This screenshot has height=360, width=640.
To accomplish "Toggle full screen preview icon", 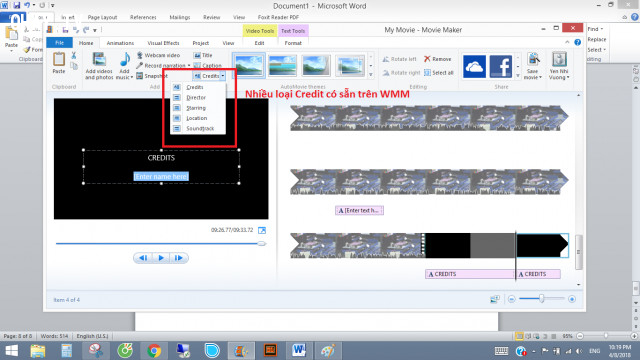I will [x=262, y=231].
